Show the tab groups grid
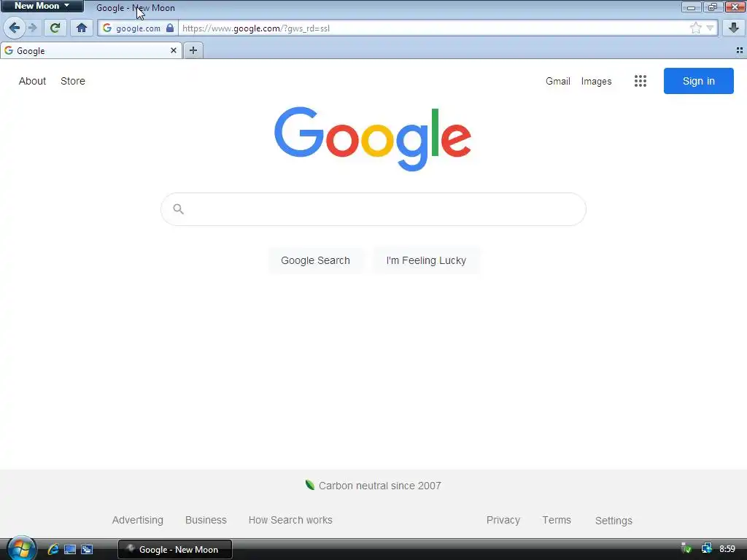This screenshot has height=560, width=747. (x=740, y=50)
